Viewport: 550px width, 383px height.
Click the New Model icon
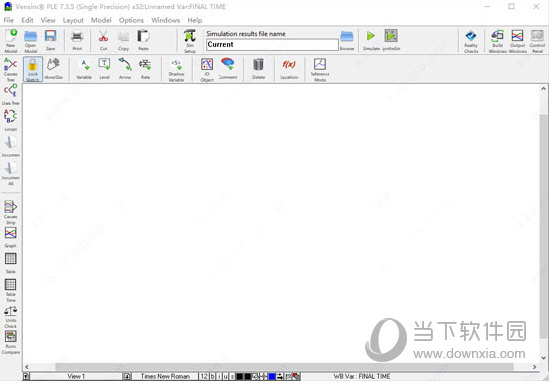click(11, 41)
